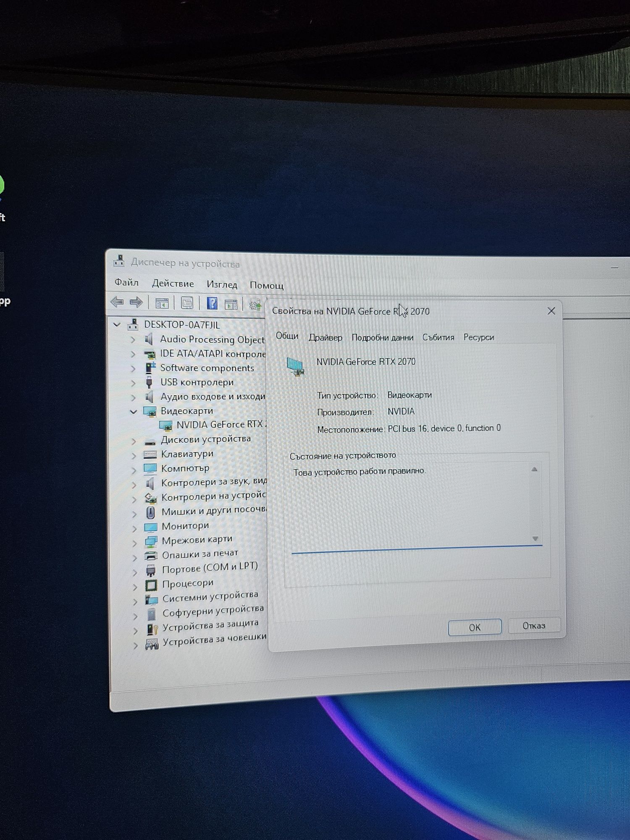The image size is (630, 840).
Task: Click the show/hide console tree toolbar icon
Action: coord(162,303)
